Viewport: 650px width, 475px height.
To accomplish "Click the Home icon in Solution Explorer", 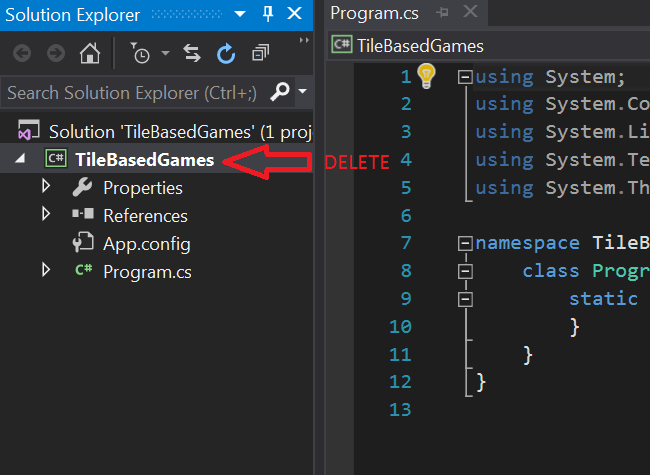I will tap(90, 53).
